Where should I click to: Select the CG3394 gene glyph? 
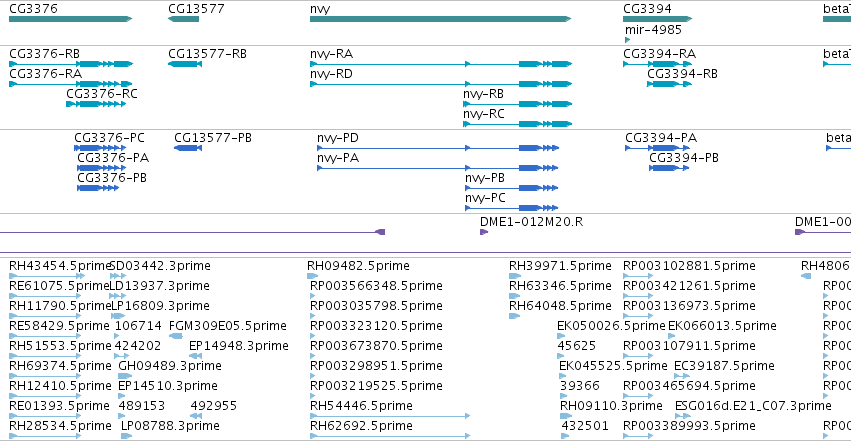tap(658, 19)
